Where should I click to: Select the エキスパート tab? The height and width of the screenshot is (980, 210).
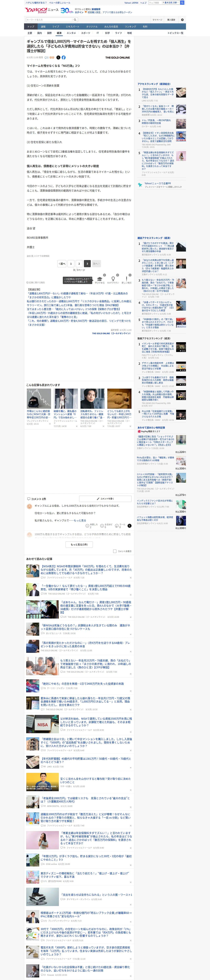click(x=72, y=27)
